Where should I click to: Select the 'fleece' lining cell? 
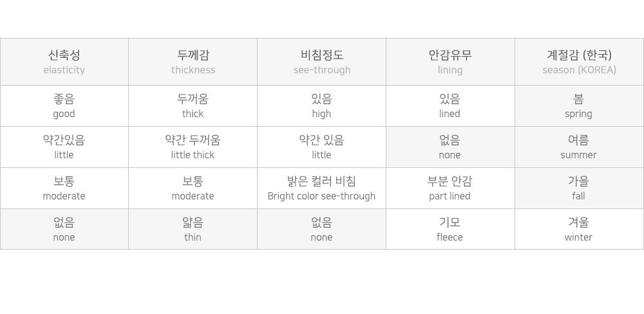450,229
